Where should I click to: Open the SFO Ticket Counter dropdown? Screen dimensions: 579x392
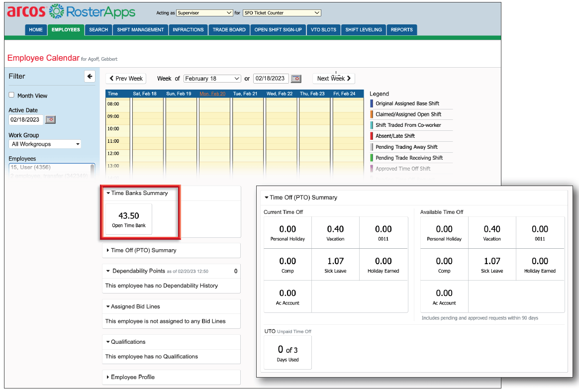coord(282,13)
